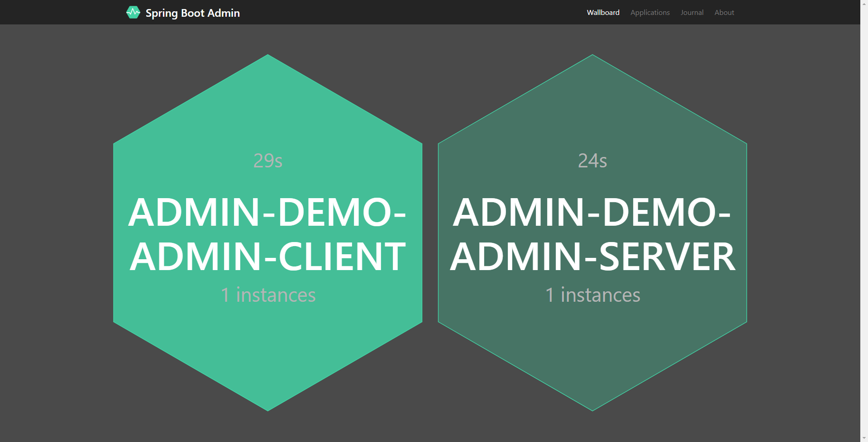The width and height of the screenshot is (868, 442).
Task: Click the Spring Boot Admin heartbeat logo icon
Action: (x=133, y=13)
